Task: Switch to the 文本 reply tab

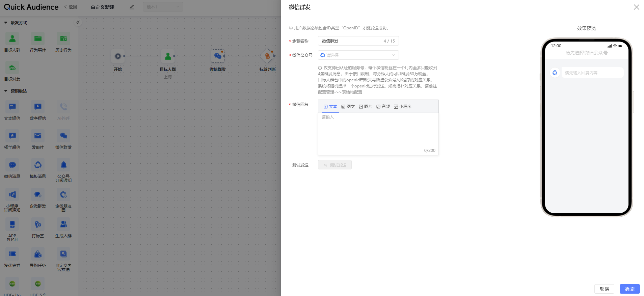Action: (x=330, y=107)
